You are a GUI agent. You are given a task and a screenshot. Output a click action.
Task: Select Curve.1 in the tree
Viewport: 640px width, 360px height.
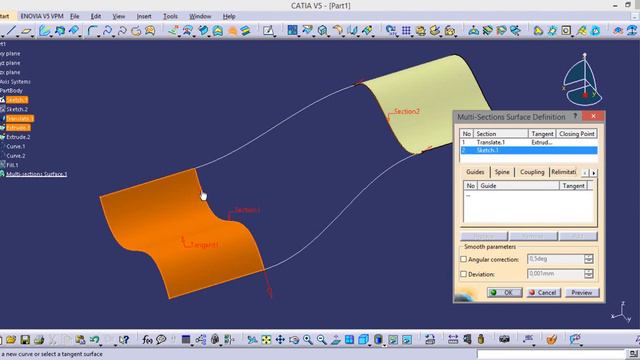[16, 146]
